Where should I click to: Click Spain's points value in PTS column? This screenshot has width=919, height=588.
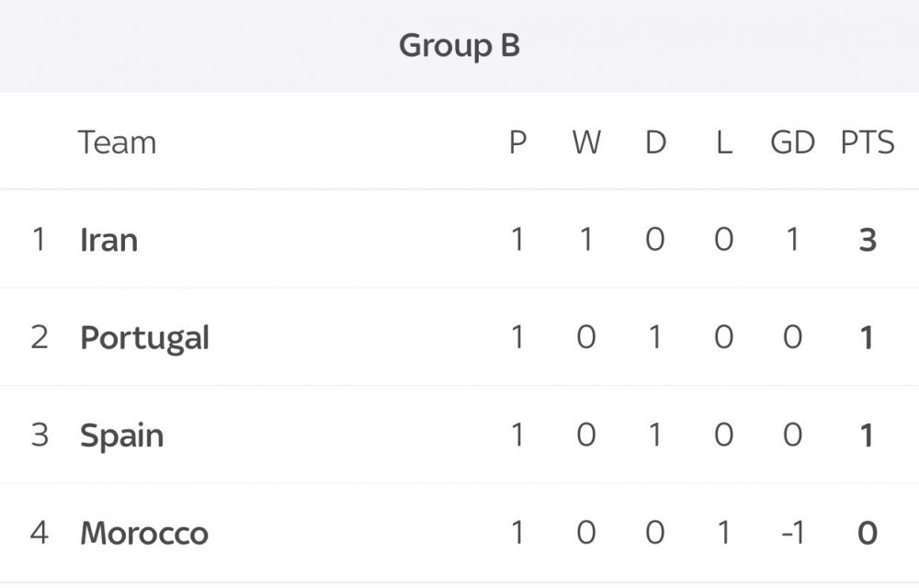[x=867, y=435]
